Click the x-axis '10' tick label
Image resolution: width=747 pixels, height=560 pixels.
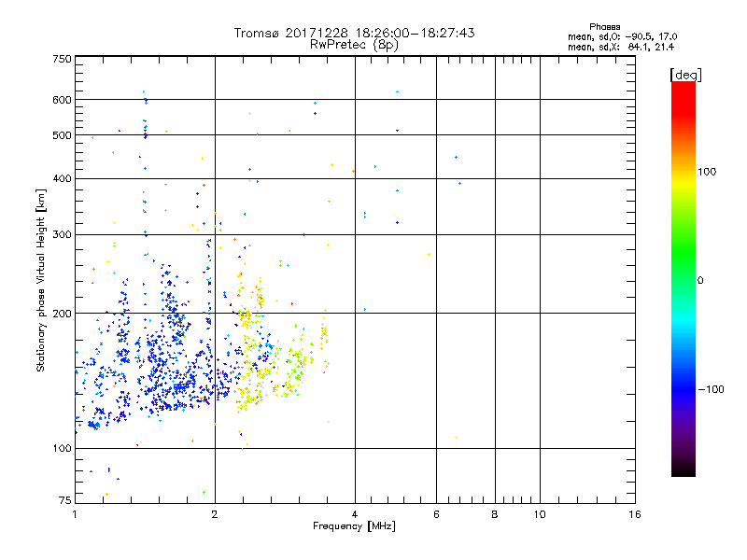(540, 514)
